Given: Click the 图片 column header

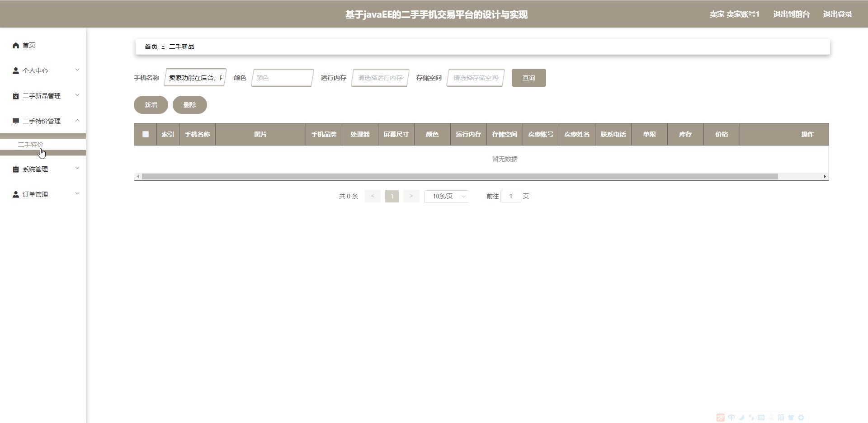Looking at the screenshot, I should coord(260,134).
